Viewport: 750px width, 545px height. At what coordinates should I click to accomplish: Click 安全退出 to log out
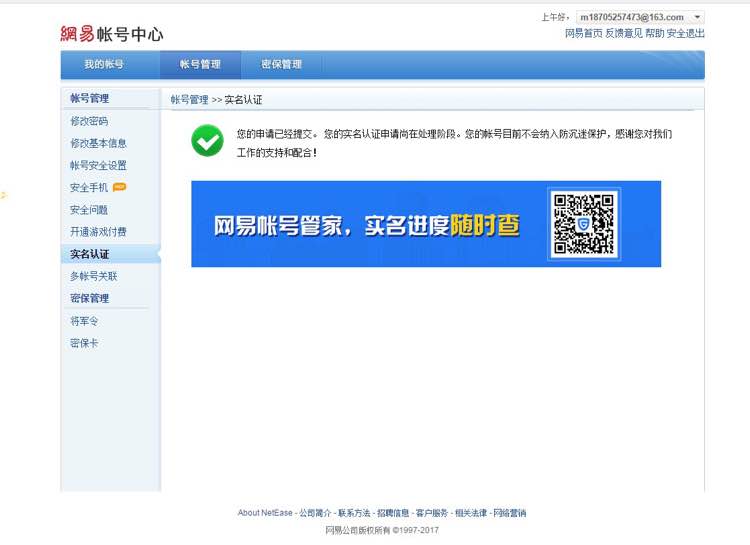coord(685,33)
